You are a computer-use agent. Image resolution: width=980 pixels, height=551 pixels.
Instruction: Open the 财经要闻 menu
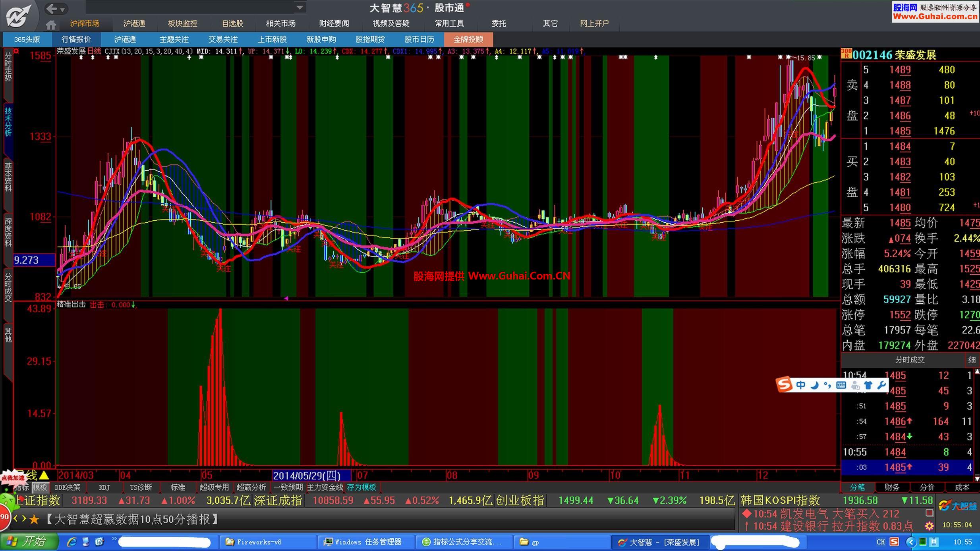point(334,23)
